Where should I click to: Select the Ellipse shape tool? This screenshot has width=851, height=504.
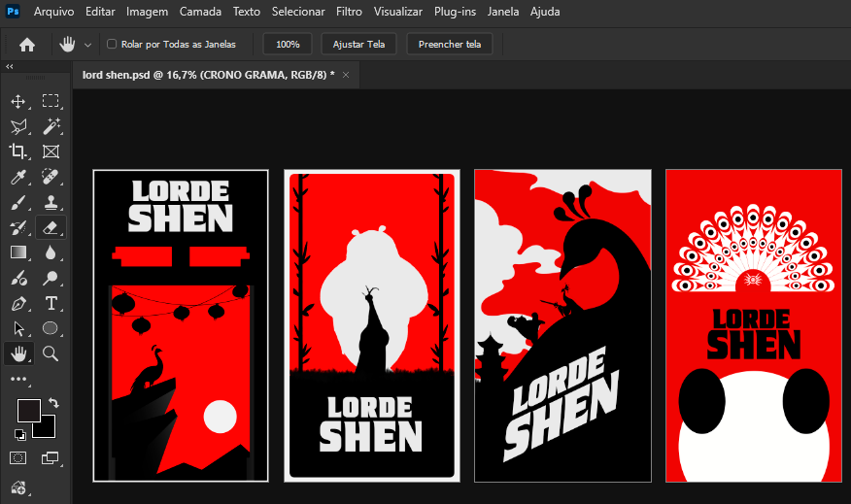coord(51,329)
